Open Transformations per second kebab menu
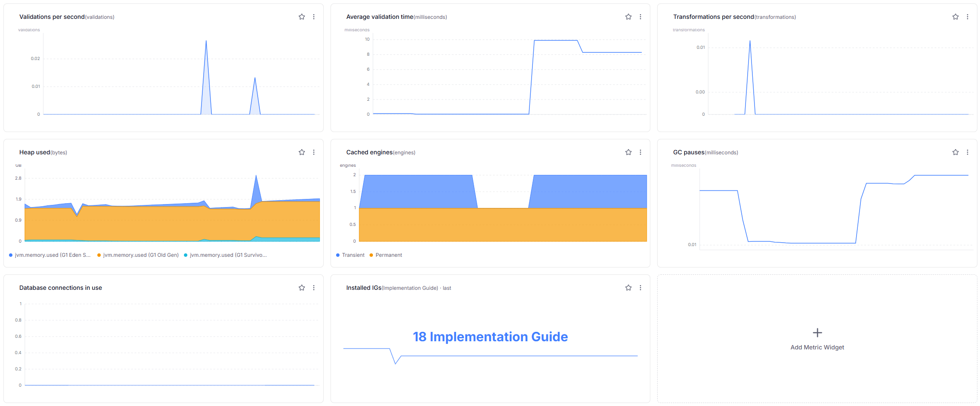 pyautogui.click(x=968, y=17)
